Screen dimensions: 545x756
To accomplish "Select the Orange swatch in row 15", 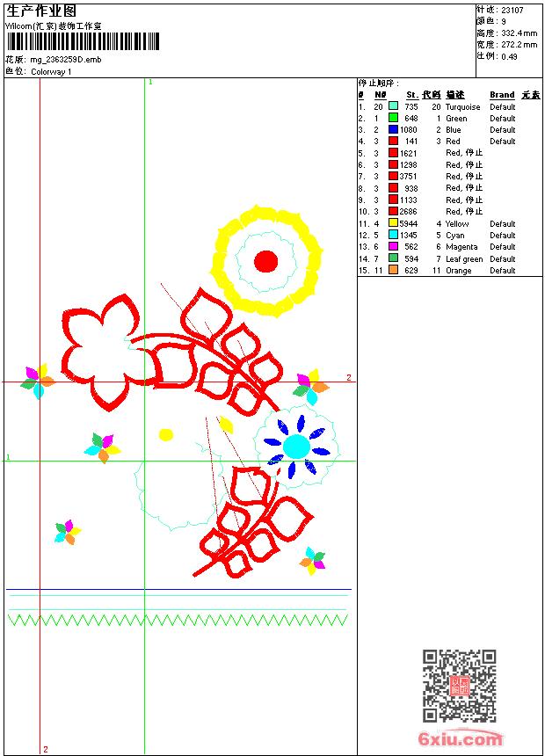I will point(393,270).
